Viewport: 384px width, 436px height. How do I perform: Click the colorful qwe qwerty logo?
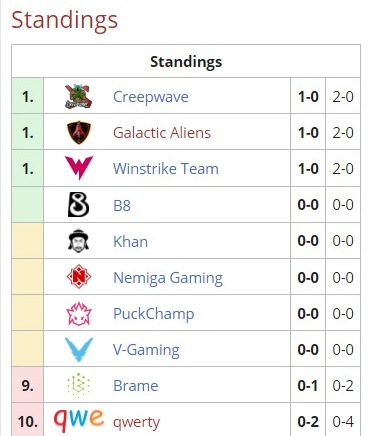(79, 419)
